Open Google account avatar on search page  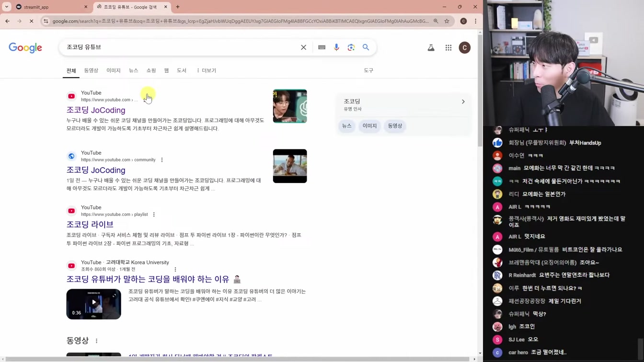[x=464, y=47]
